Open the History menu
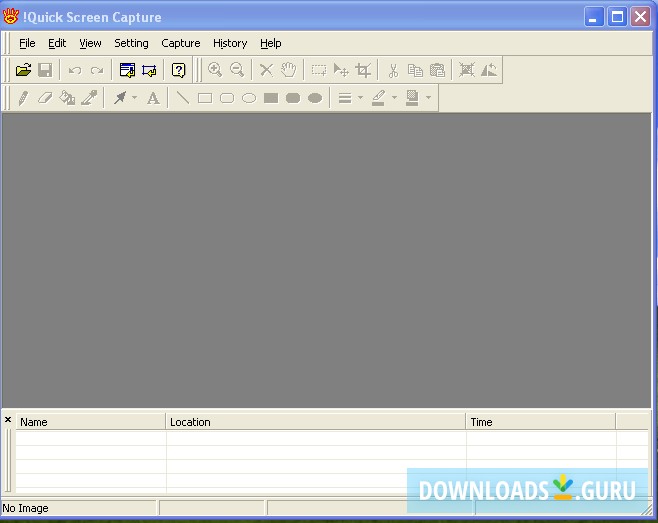This screenshot has height=523, width=658. [x=230, y=43]
